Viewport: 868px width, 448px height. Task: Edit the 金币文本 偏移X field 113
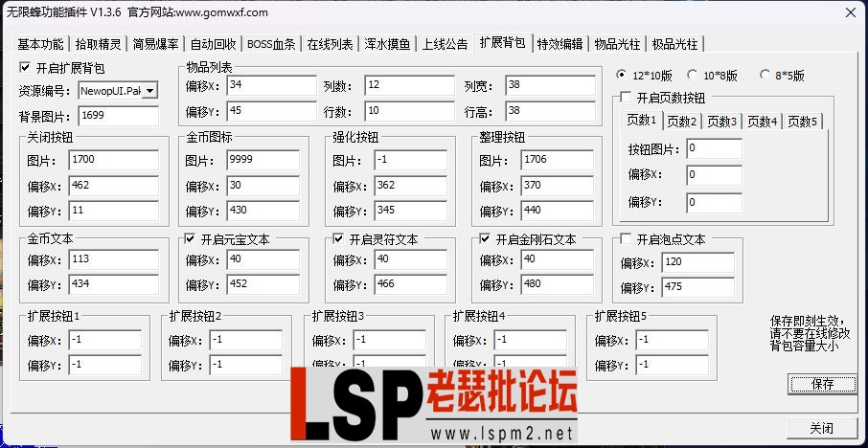[x=114, y=259]
